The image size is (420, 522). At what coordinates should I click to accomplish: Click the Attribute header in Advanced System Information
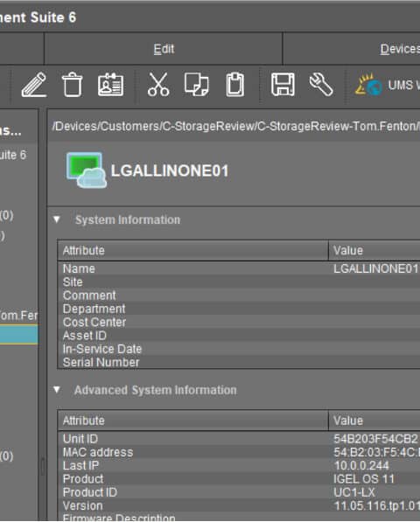click(192, 421)
